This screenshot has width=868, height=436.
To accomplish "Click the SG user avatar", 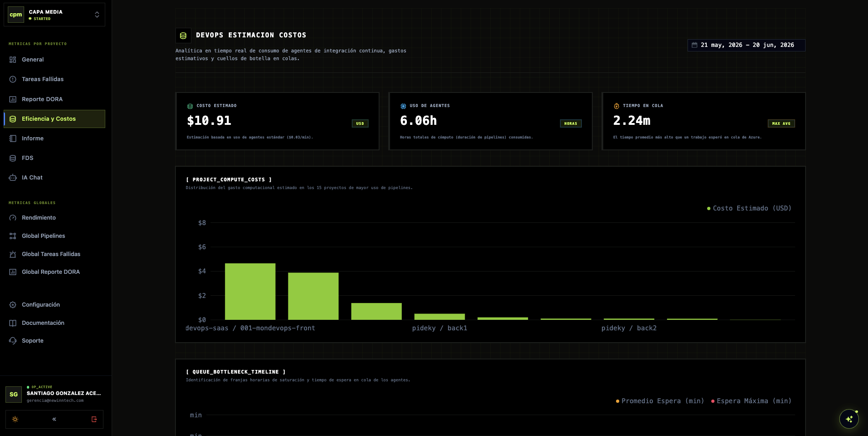I will tap(14, 395).
